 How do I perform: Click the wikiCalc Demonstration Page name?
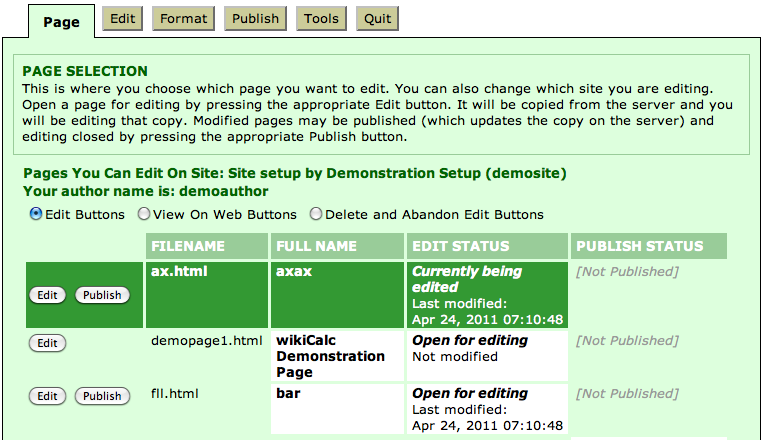pyautogui.click(x=330, y=356)
